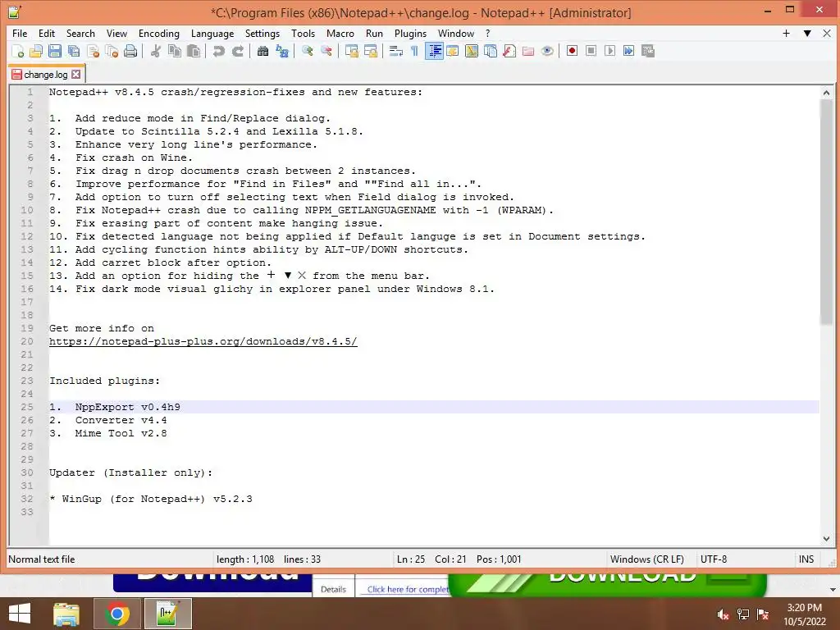Click the editor scrollbar up arrow

point(826,93)
